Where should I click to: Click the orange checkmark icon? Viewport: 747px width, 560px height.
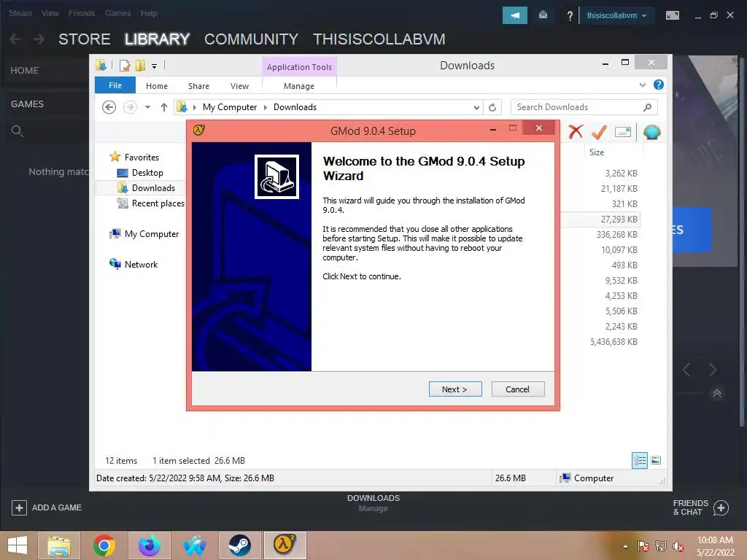(599, 132)
